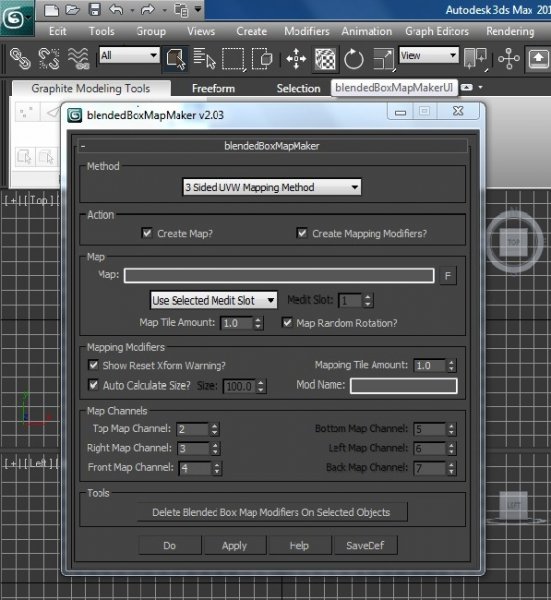Open the Tools menu

click(101, 31)
